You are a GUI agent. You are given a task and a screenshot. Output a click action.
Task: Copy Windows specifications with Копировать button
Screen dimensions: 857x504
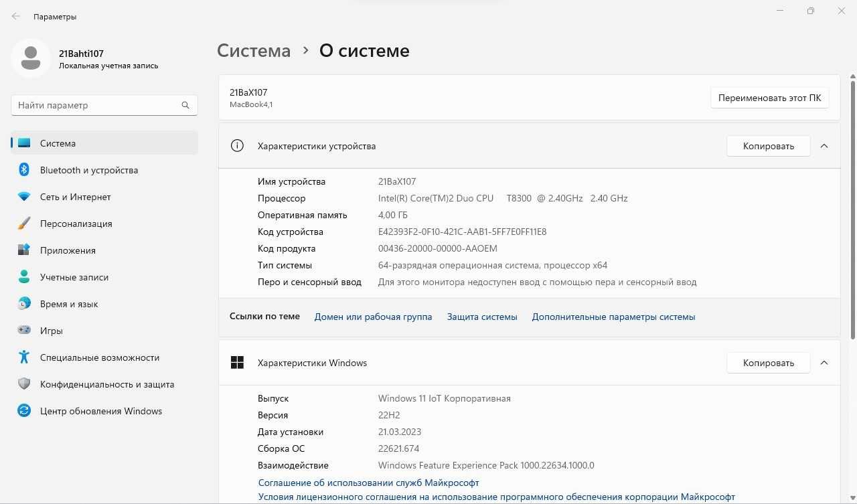[x=769, y=363]
